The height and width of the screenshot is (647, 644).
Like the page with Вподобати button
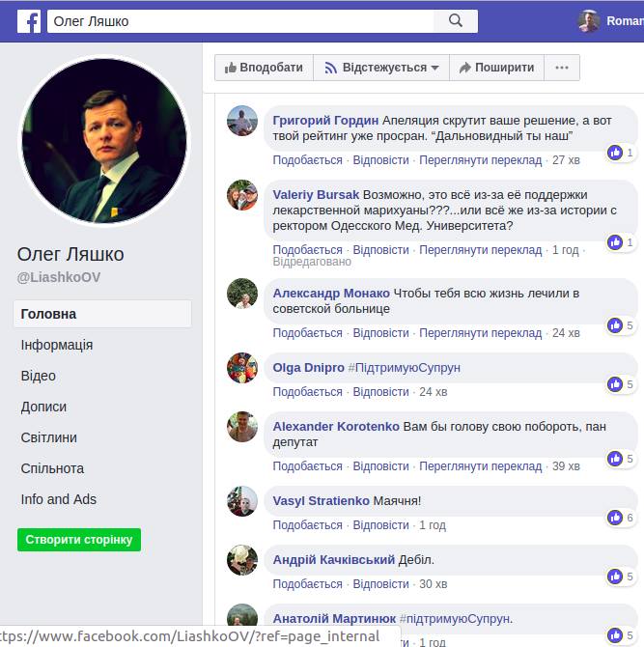264,68
